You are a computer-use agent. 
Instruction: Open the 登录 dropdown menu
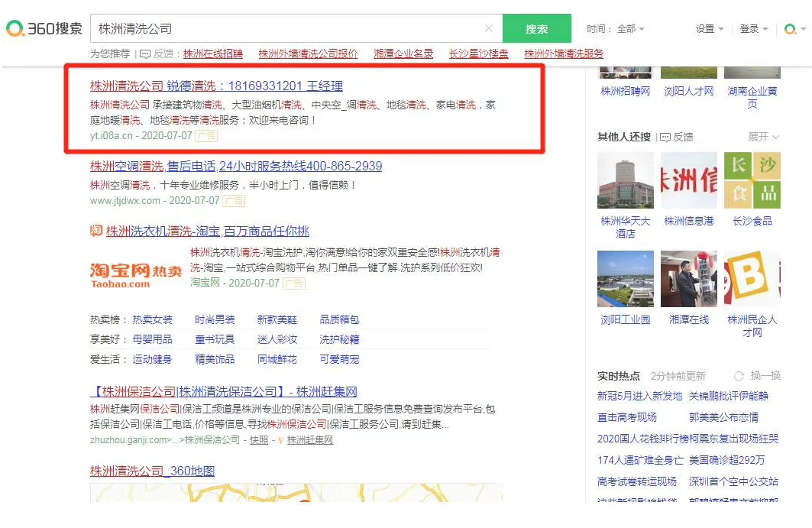click(x=754, y=29)
